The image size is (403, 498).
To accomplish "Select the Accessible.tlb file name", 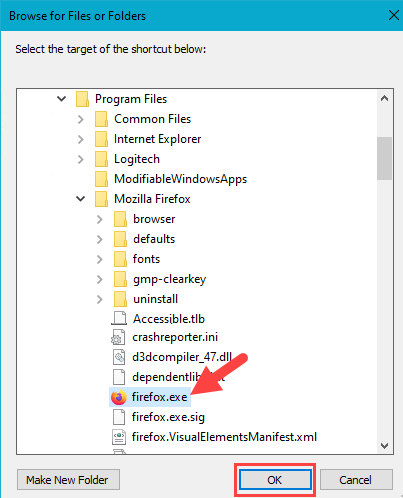I will [169, 319].
